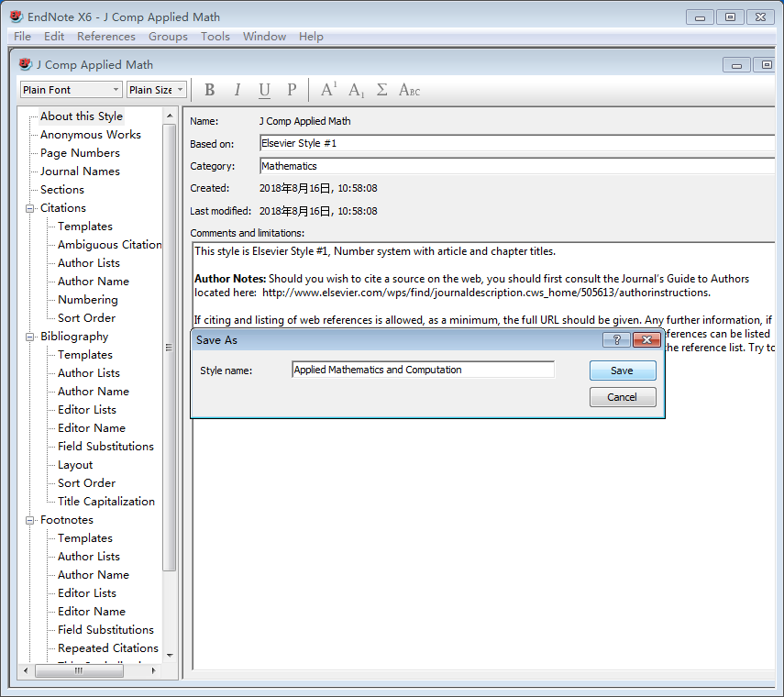Click the Small Caps icon
Image resolution: width=784 pixels, height=697 pixels.
point(409,90)
